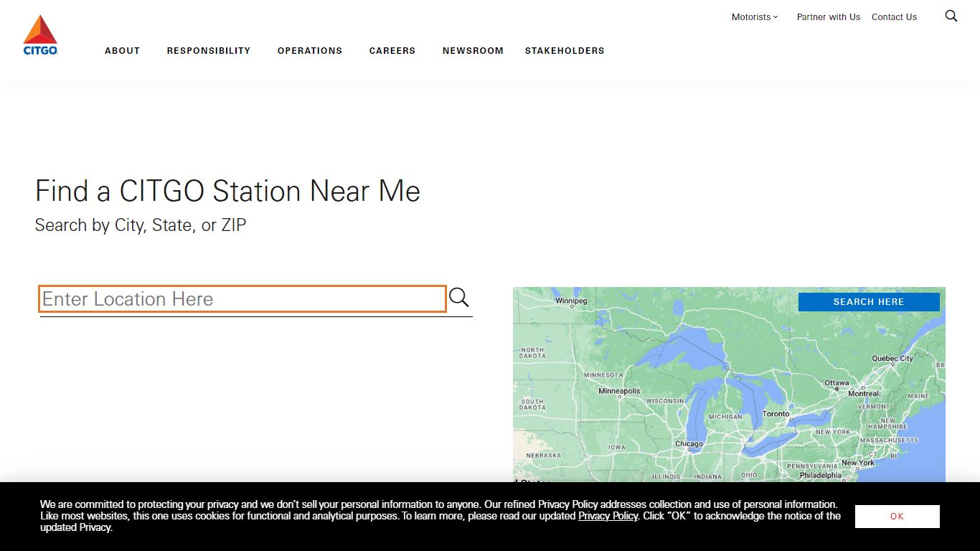Click OK to acknowledge privacy notice

(x=897, y=517)
